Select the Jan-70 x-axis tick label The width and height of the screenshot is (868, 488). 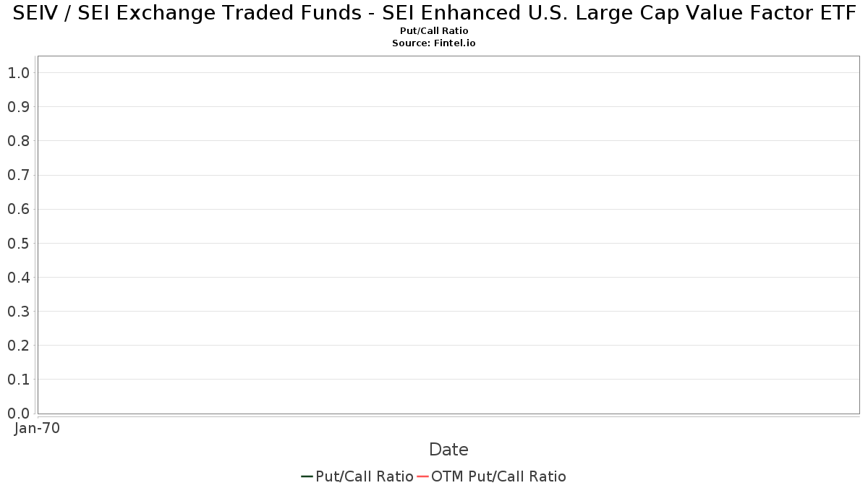pyautogui.click(x=37, y=428)
